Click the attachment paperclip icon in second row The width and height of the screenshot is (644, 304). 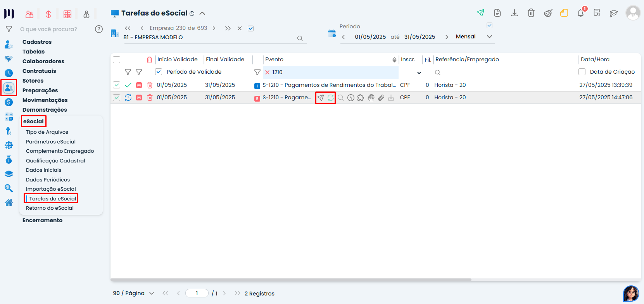click(381, 98)
